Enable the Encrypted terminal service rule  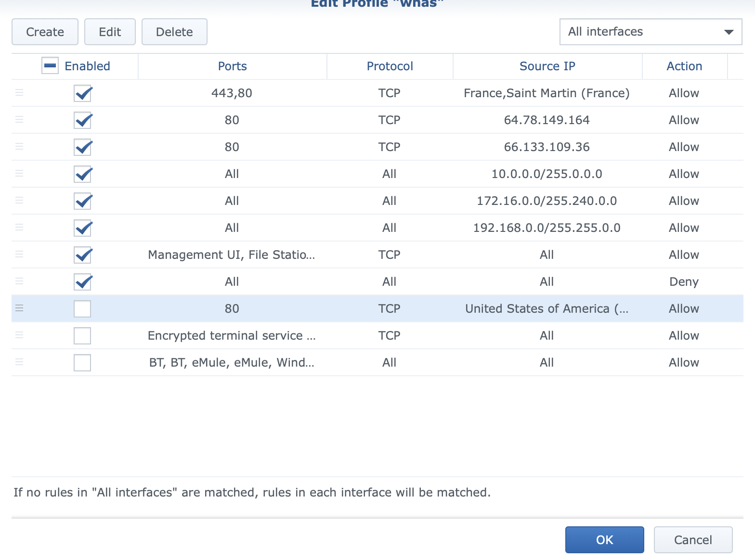pyautogui.click(x=82, y=336)
